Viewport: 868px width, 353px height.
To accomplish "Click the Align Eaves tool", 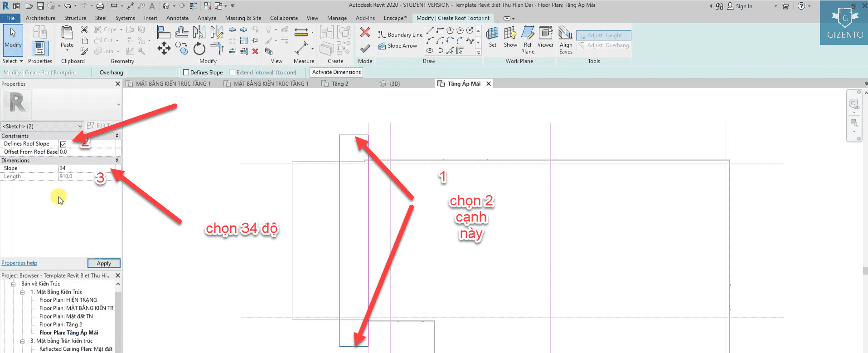I will pyautogui.click(x=566, y=39).
